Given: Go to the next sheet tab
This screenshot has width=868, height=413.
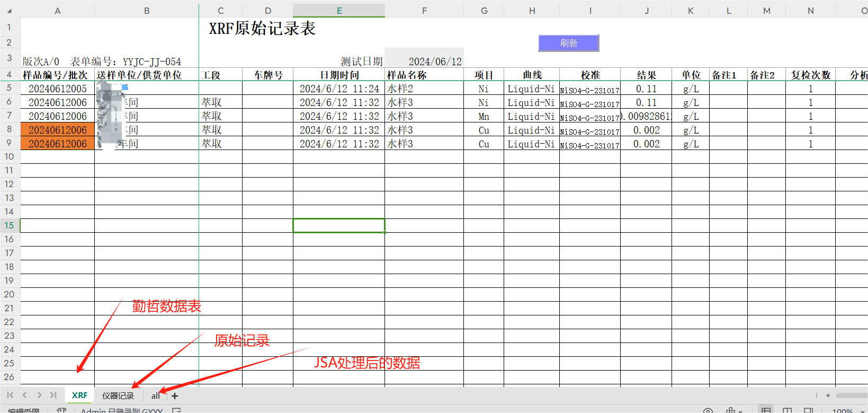Looking at the screenshot, I should tap(39, 396).
